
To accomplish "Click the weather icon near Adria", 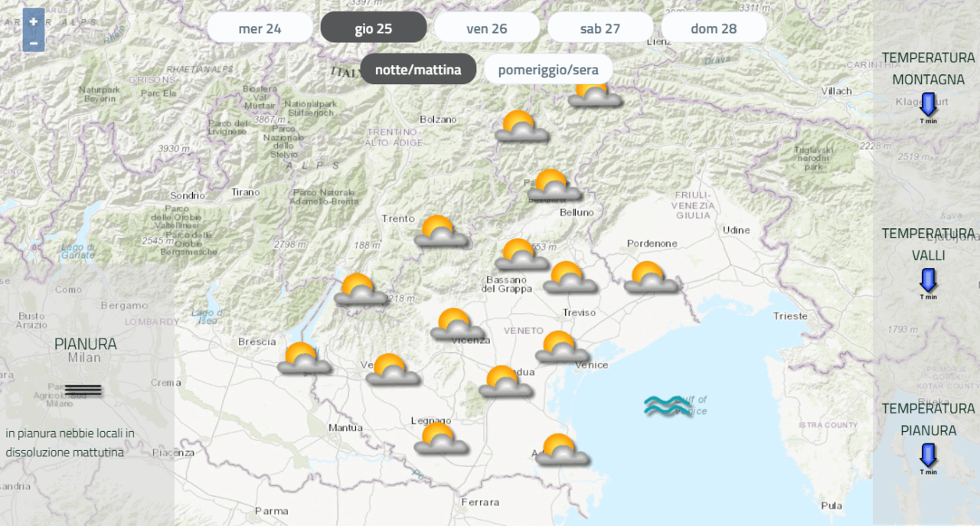I will point(562,450).
